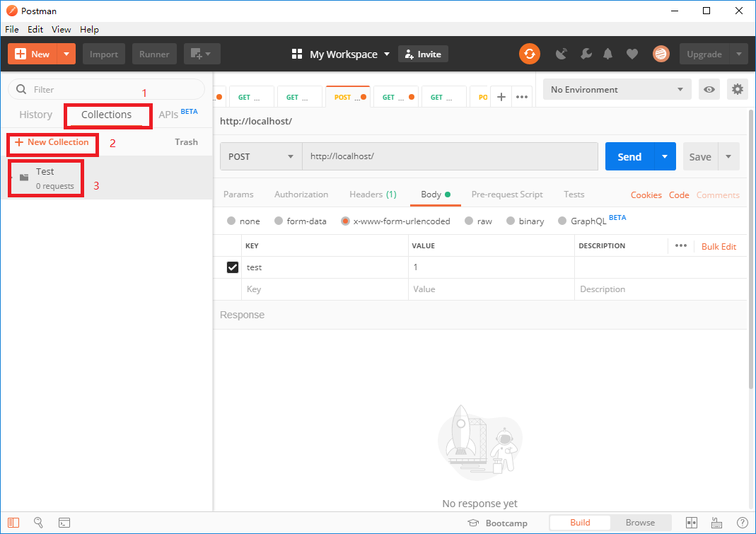Open Bootcamp in the status bar
The width and height of the screenshot is (756, 534).
click(x=498, y=523)
